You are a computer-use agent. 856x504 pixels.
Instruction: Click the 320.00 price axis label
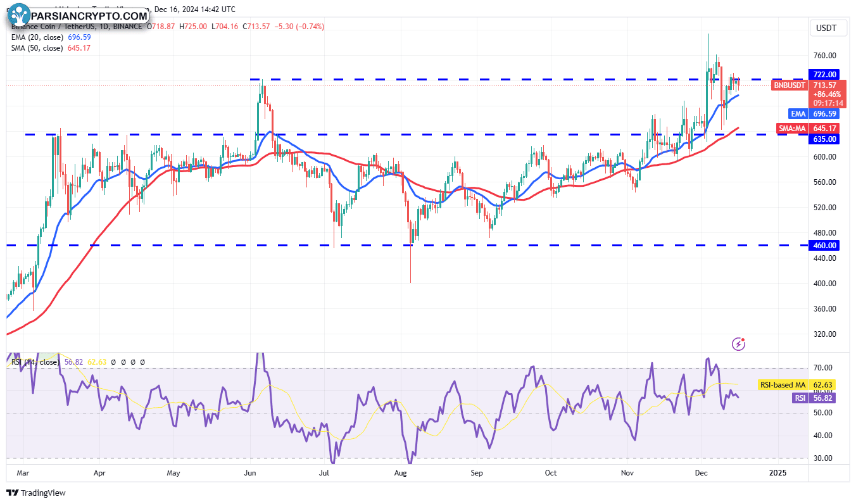(826, 334)
